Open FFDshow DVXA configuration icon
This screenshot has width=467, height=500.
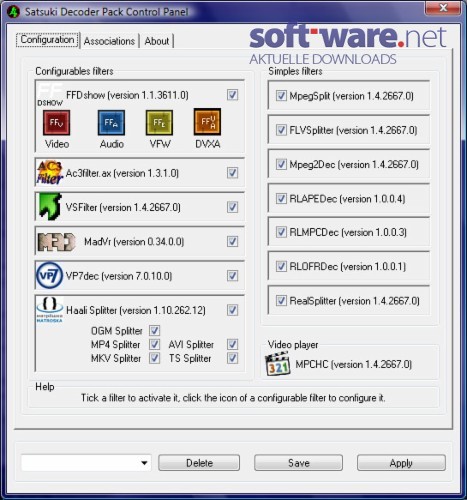tap(207, 122)
